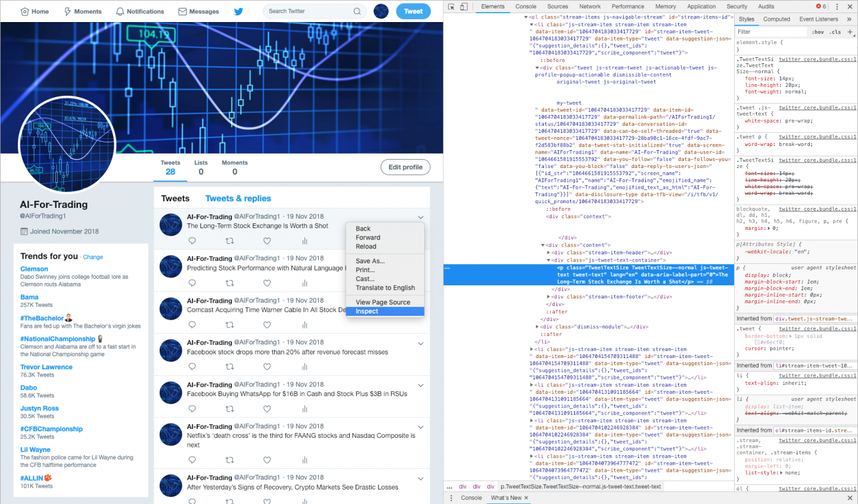Image resolution: width=858 pixels, height=504 pixels.
Task: Click the plus icon for new style rule
Action: coord(850,32)
